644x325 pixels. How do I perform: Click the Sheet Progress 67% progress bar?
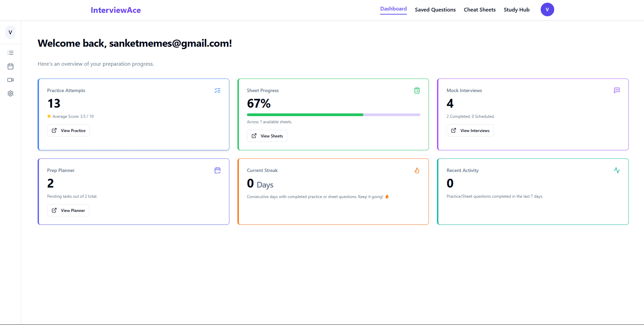[333, 115]
